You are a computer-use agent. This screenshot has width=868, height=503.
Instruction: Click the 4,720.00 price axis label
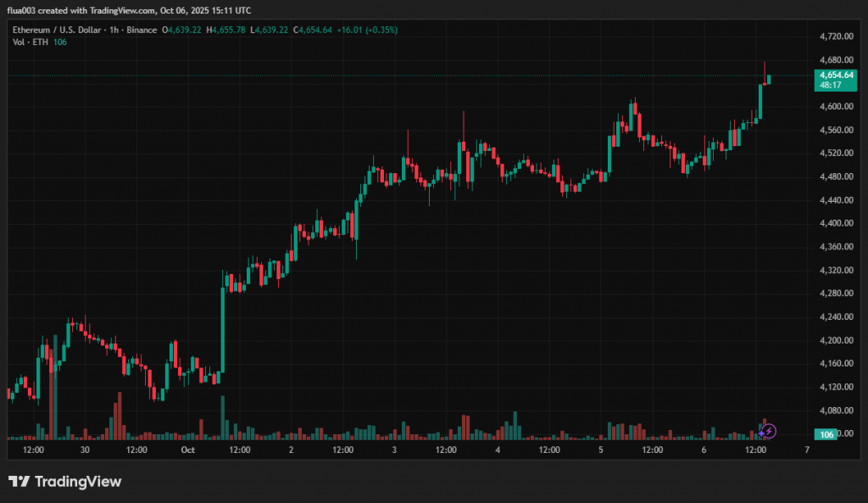(x=835, y=36)
